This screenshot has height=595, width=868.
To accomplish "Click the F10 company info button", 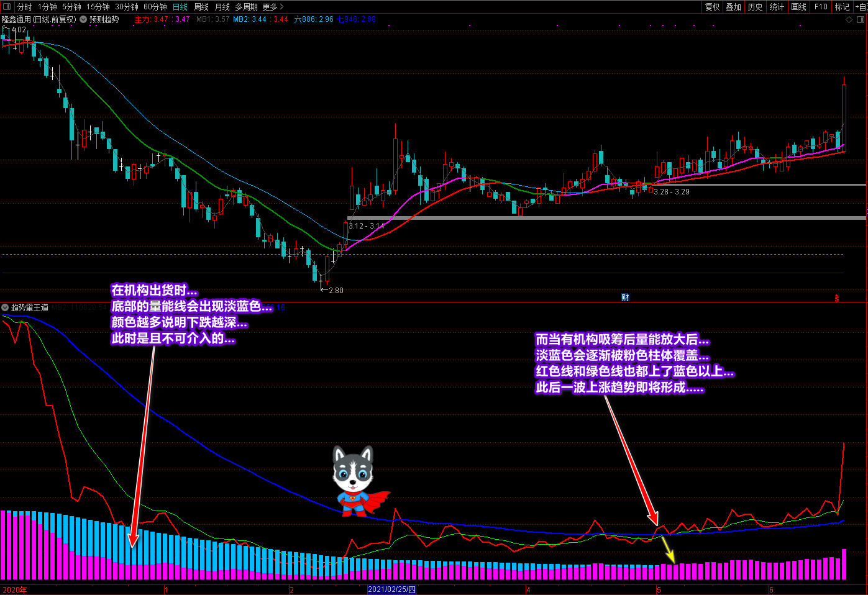I will pos(821,7).
